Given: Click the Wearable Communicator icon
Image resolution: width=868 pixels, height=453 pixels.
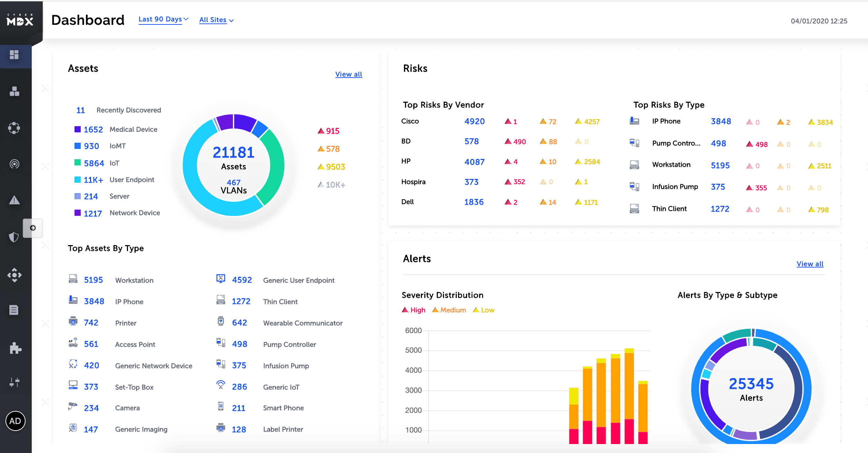Looking at the screenshot, I should coord(221,321).
